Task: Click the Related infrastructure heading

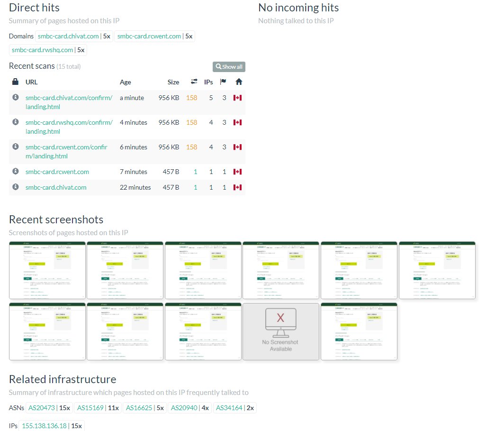Action: 63,379
